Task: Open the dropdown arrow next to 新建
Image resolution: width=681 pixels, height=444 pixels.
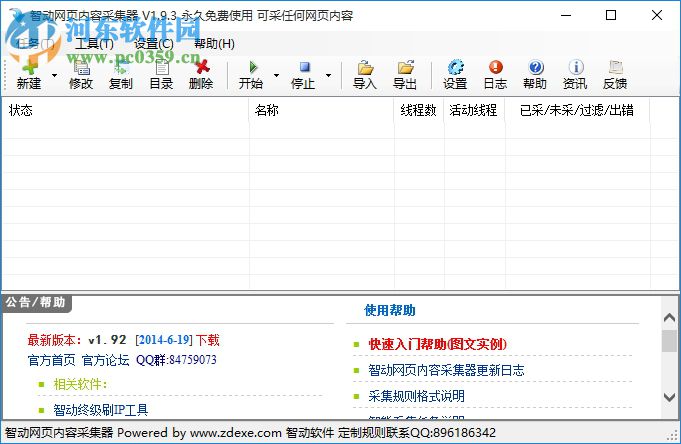Action: (x=54, y=75)
